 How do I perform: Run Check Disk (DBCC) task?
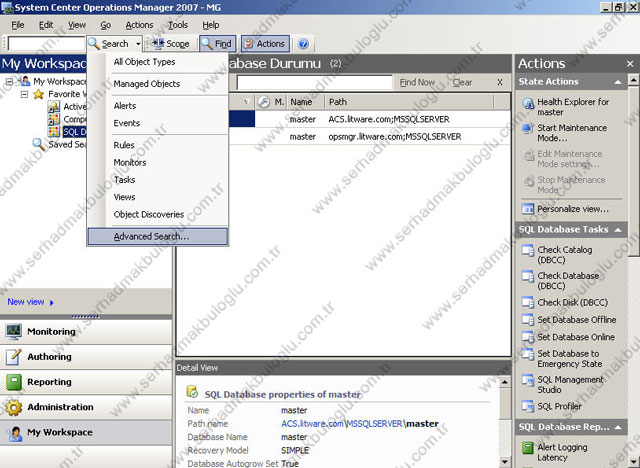[565, 302]
